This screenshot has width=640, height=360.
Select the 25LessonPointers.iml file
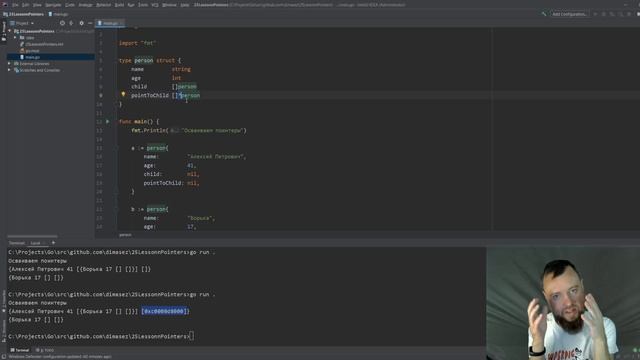click(x=44, y=44)
